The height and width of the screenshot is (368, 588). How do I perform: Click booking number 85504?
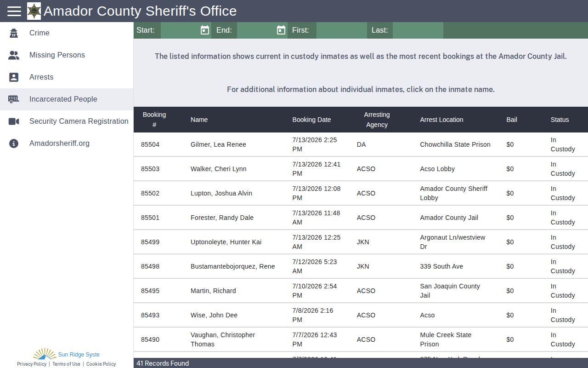(150, 144)
